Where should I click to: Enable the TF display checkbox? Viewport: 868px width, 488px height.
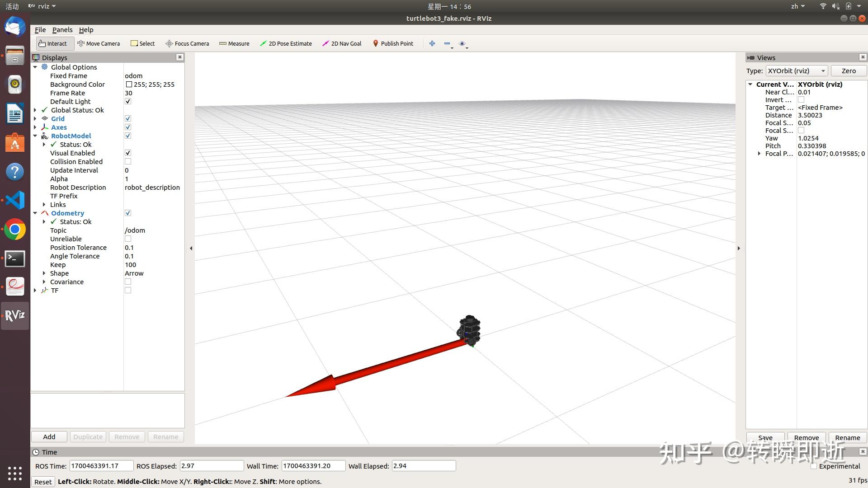pyautogui.click(x=128, y=290)
